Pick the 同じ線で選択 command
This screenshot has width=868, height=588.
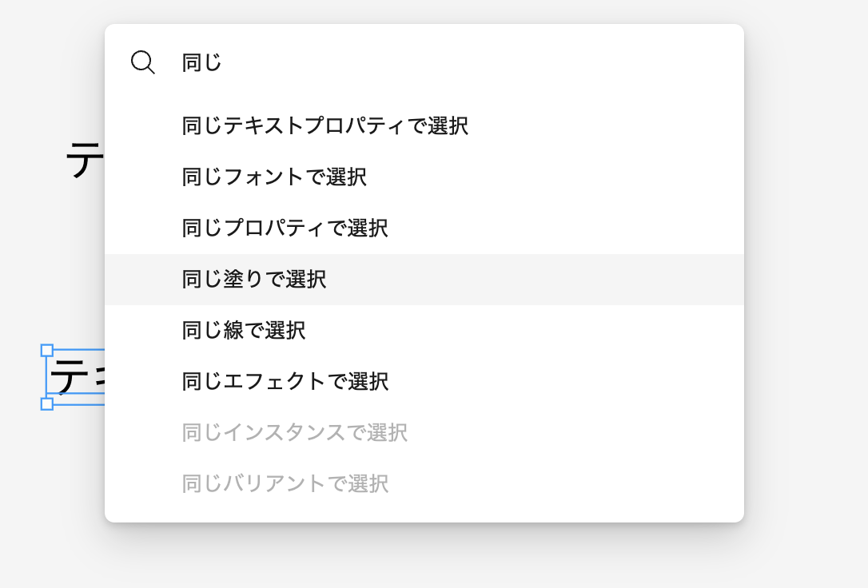[424, 330]
